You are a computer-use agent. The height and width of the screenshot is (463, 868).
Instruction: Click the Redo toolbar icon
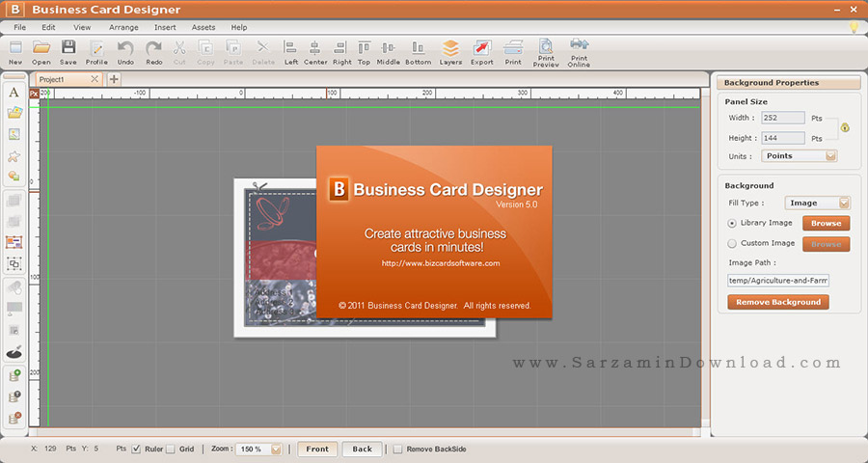pyautogui.click(x=154, y=53)
